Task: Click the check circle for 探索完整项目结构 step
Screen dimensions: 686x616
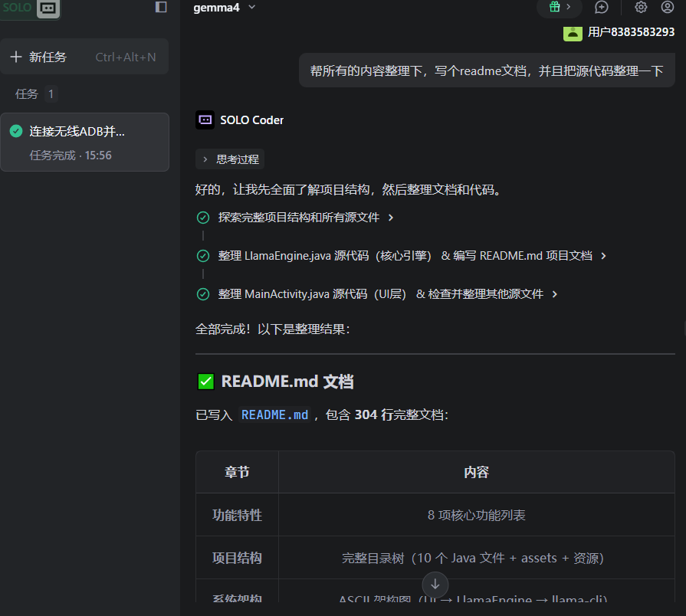Action: [x=203, y=218]
